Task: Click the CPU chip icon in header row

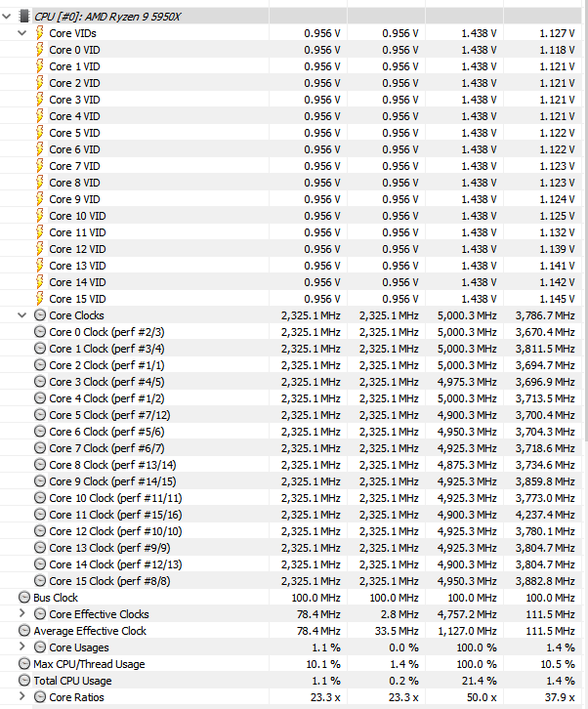Action: [x=24, y=17]
